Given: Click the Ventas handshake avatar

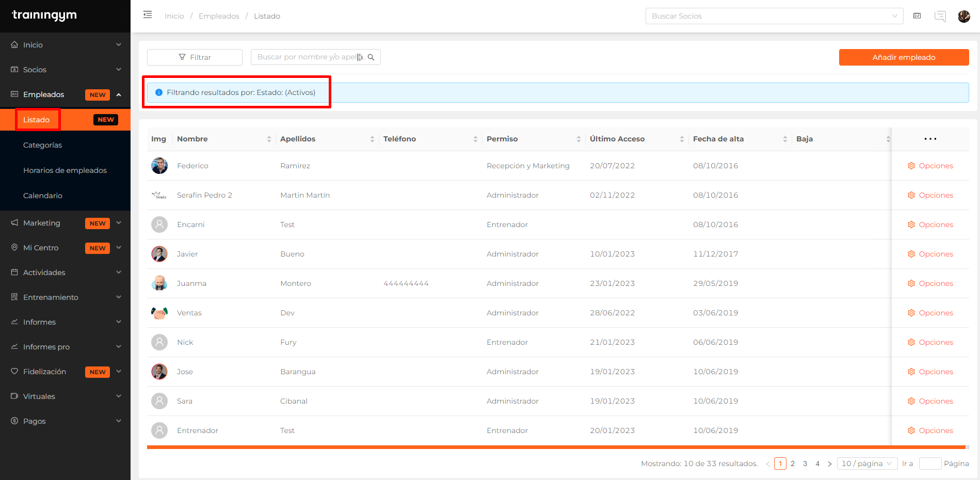Looking at the screenshot, I should 159,313.
